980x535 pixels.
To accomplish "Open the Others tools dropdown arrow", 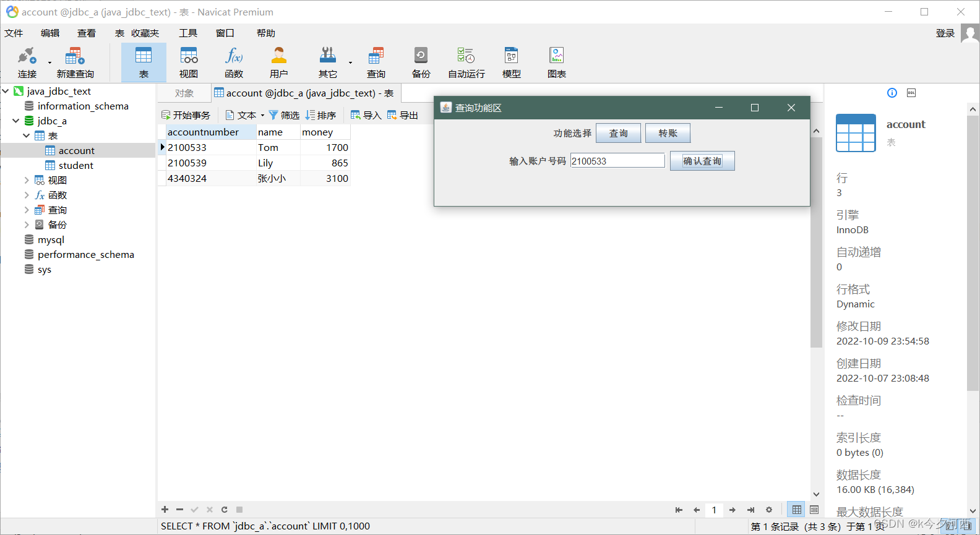I will [x=350, y=62].
